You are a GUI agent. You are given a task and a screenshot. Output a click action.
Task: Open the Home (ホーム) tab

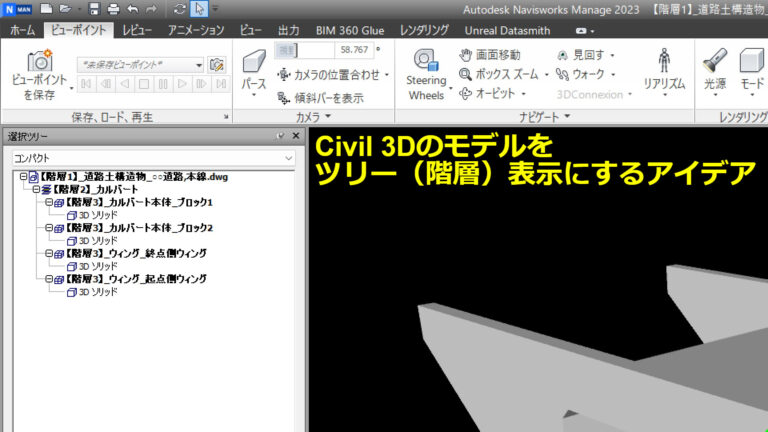point(23,30)
